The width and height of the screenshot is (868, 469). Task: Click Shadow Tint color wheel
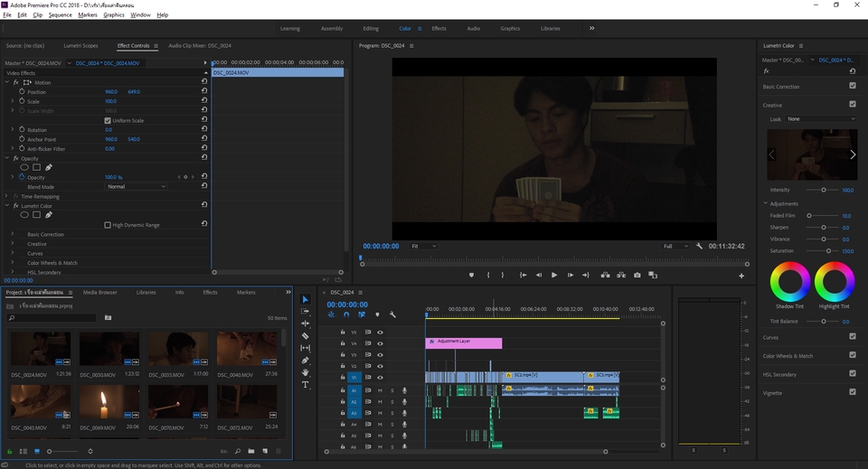790,282
